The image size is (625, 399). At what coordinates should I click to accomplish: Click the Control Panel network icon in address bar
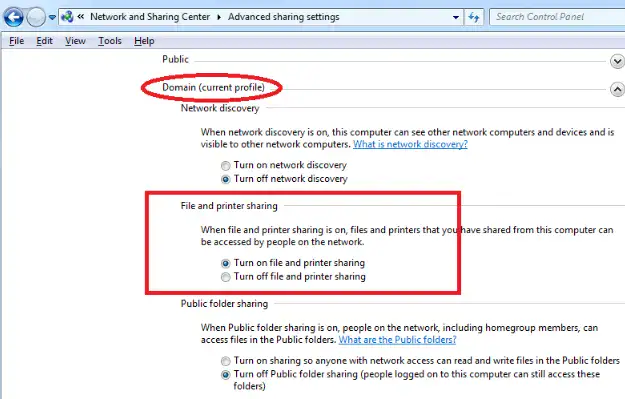[67, 17]
